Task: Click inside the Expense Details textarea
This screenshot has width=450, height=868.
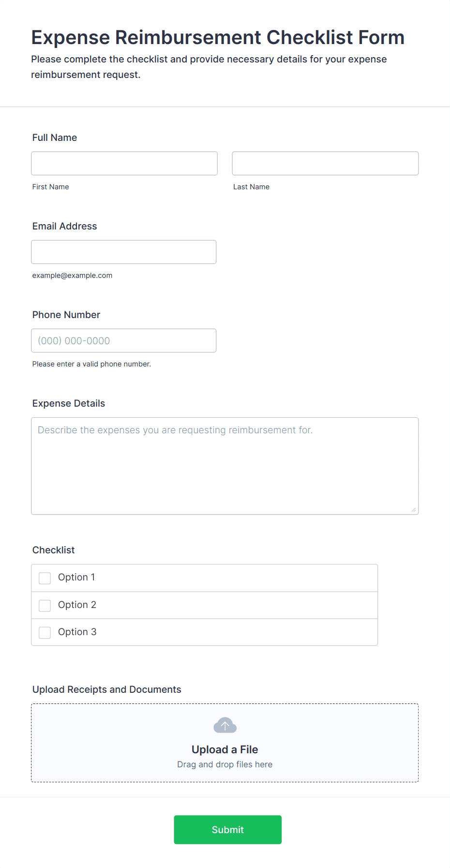Action: click(x=225, y=466)
